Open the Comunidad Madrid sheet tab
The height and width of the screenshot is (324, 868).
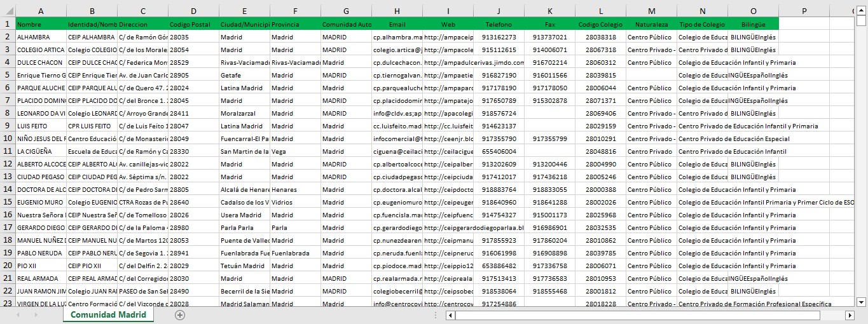pos(108,315)
